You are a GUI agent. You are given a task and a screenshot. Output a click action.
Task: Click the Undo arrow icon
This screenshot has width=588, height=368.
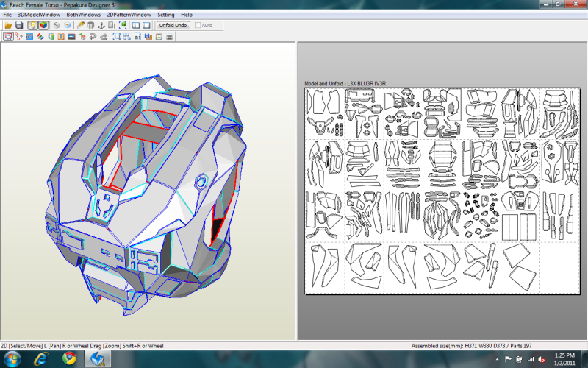point(93,37)
